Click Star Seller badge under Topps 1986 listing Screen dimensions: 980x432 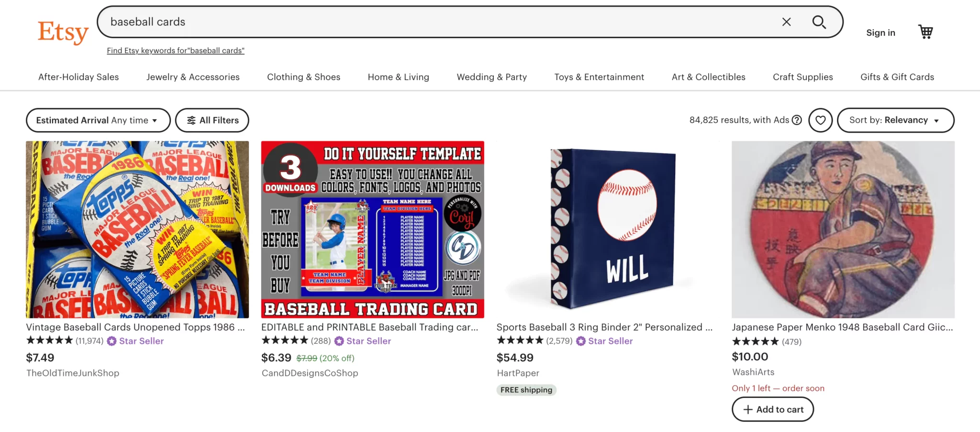click(135, 341)
